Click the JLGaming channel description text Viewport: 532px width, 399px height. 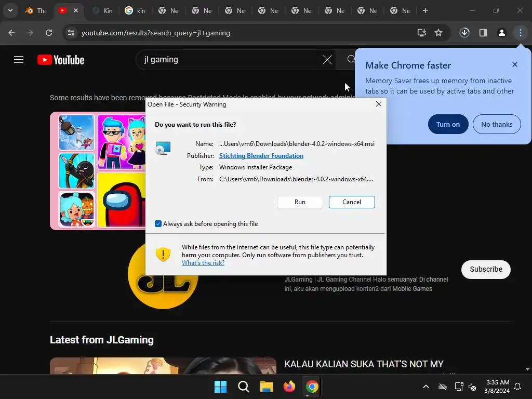tap(366, 284)
